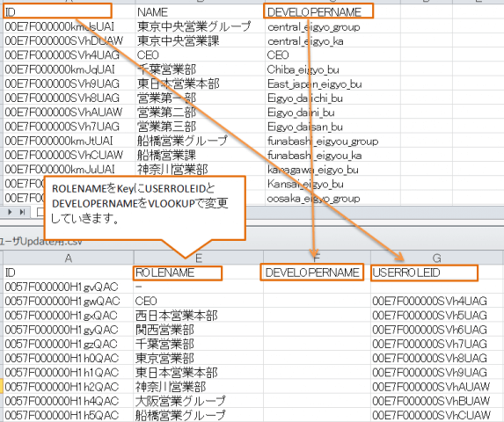Screen dimensions: 504x422
Task: Jump to last sheet tab arrow
Action: (x=23, y=212)
